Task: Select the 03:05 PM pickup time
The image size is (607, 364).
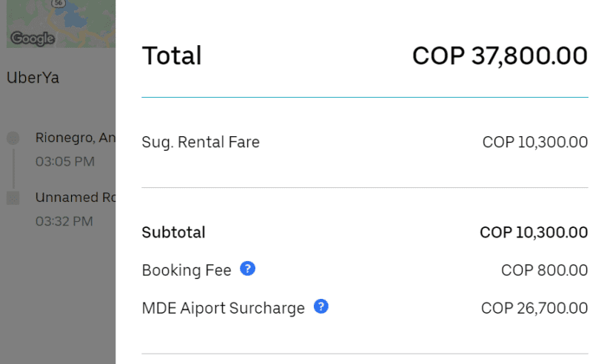Action: [64, 161]
